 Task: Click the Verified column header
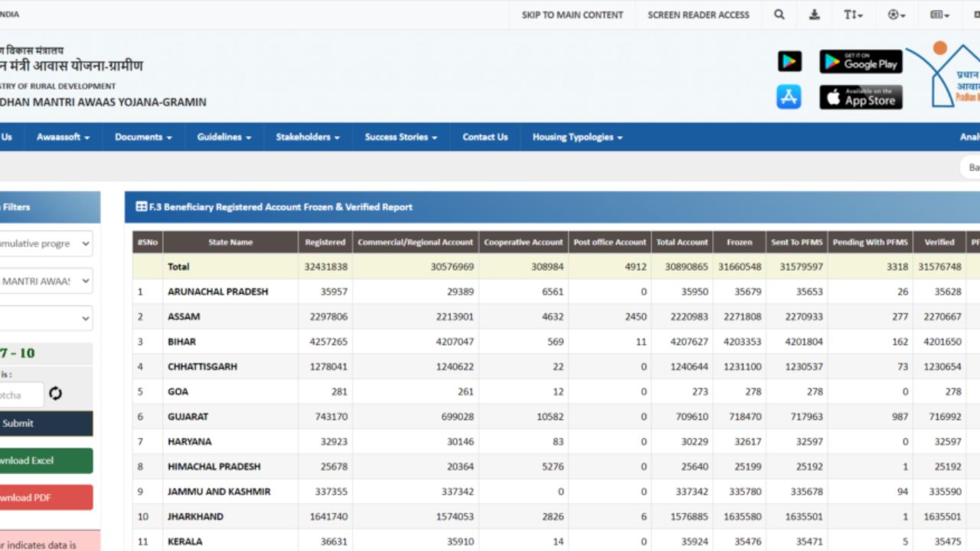939,242
